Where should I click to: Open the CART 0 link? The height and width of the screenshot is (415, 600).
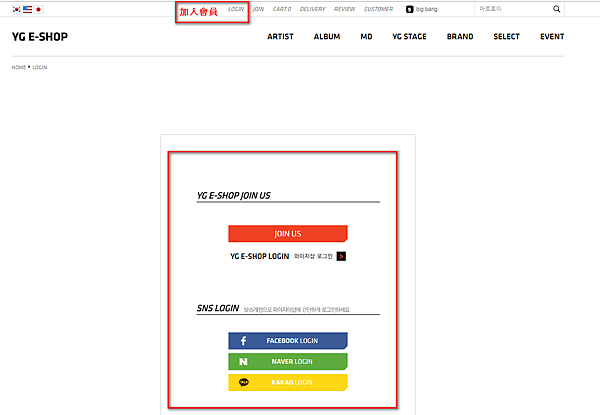tap(282, 9)
